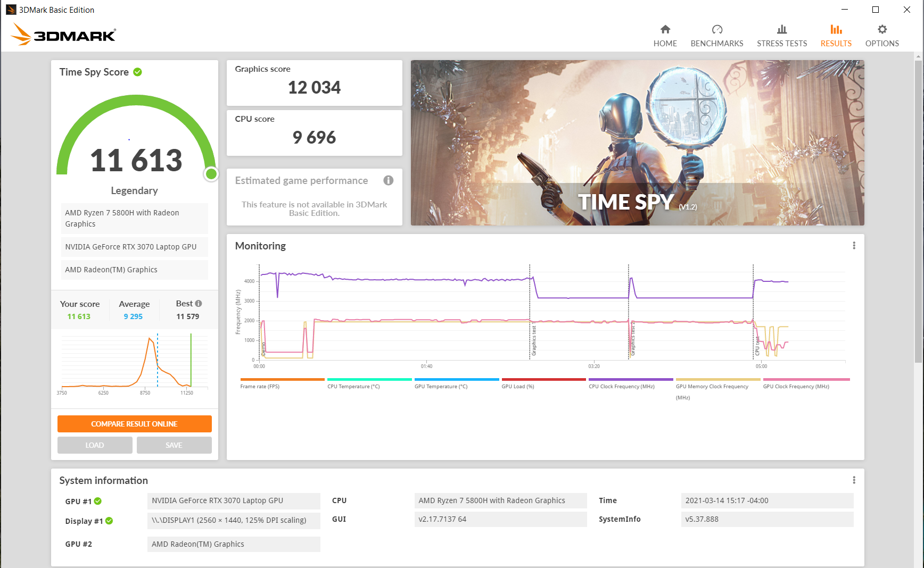
Task: Click Compare Result Online button
Action: [x=135, y=424]
